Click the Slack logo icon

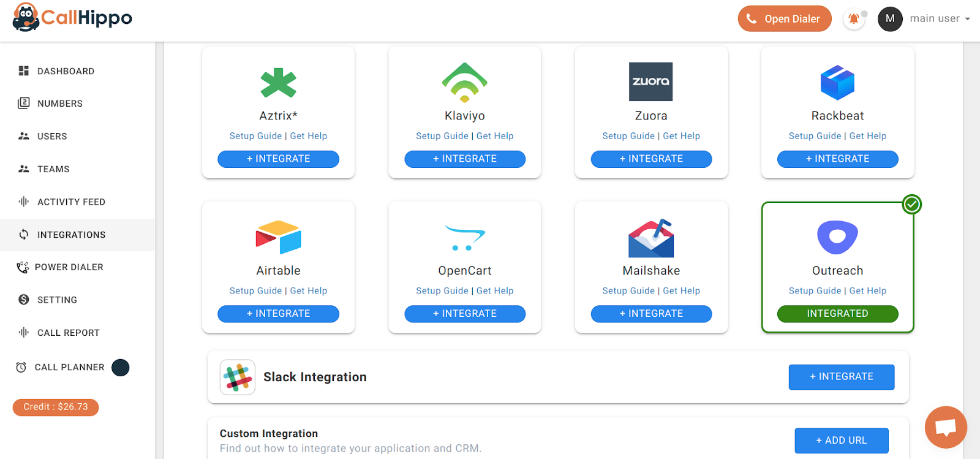click(238, 377)
